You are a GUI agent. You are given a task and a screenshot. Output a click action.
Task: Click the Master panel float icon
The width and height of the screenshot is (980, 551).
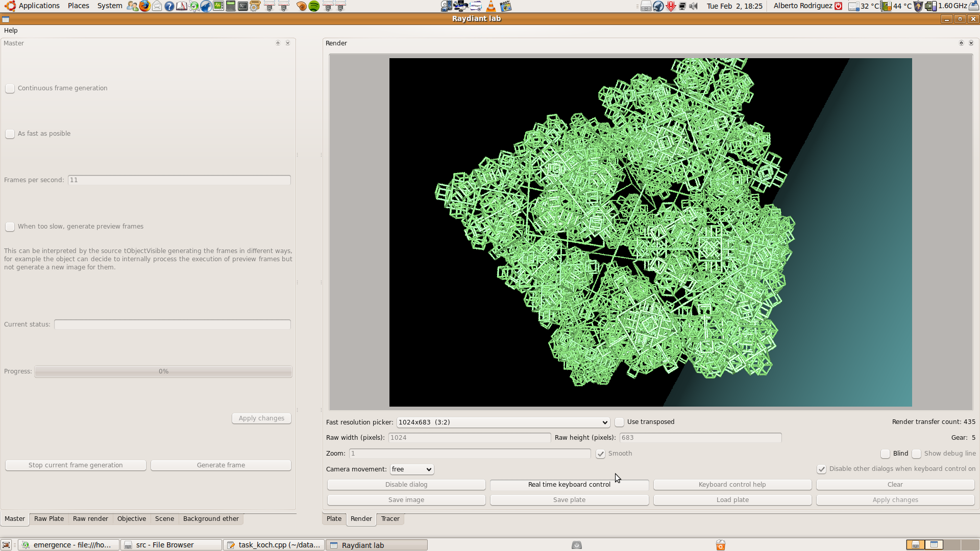pos(278,43)
